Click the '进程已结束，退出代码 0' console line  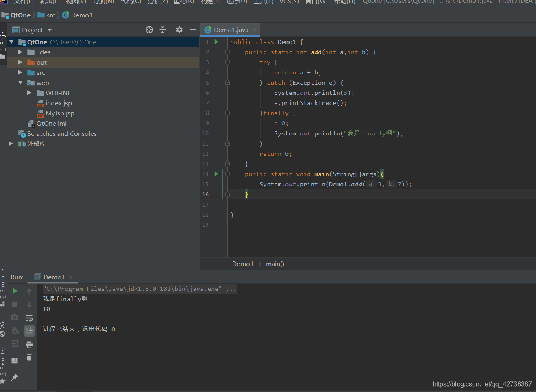[x=79, y=329]
